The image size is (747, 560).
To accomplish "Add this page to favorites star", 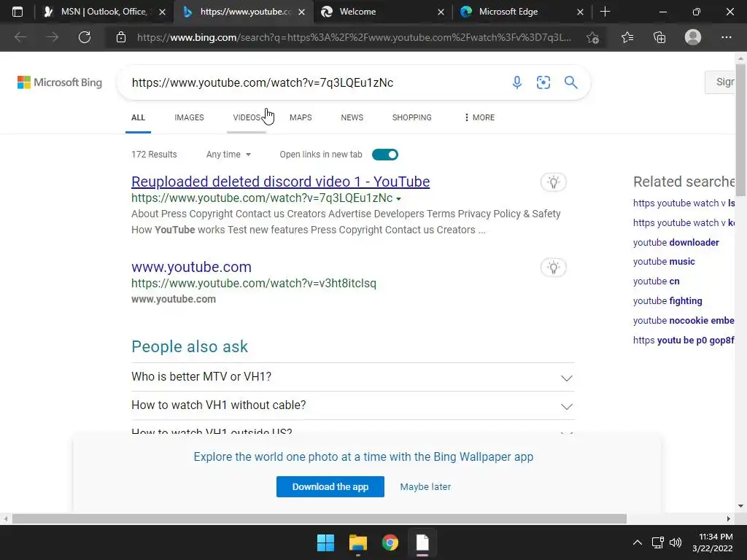I will tap(592, 37).
